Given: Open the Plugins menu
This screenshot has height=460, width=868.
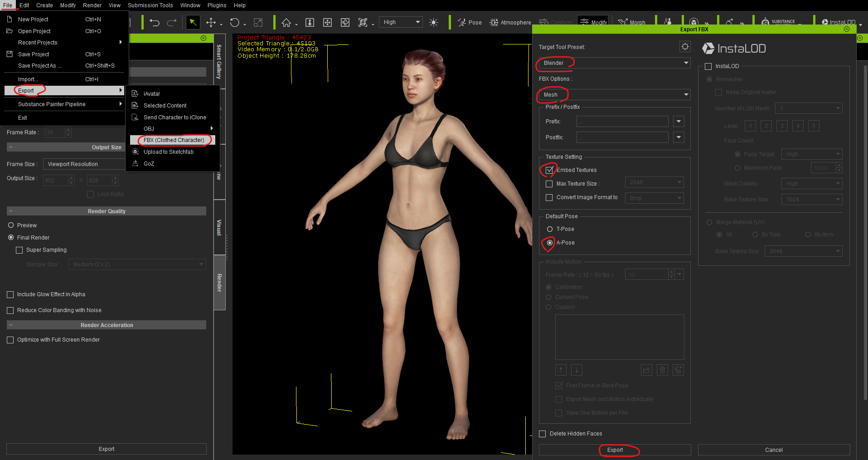Looking at the screenshot, I should click(x=217, y=5).
